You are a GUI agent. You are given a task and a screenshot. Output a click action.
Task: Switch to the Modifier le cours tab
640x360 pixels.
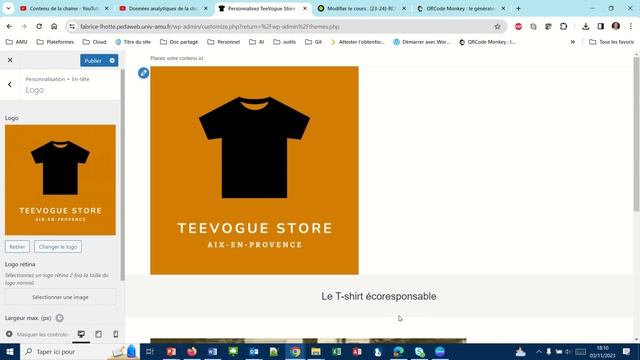click(x=362, y=8)
